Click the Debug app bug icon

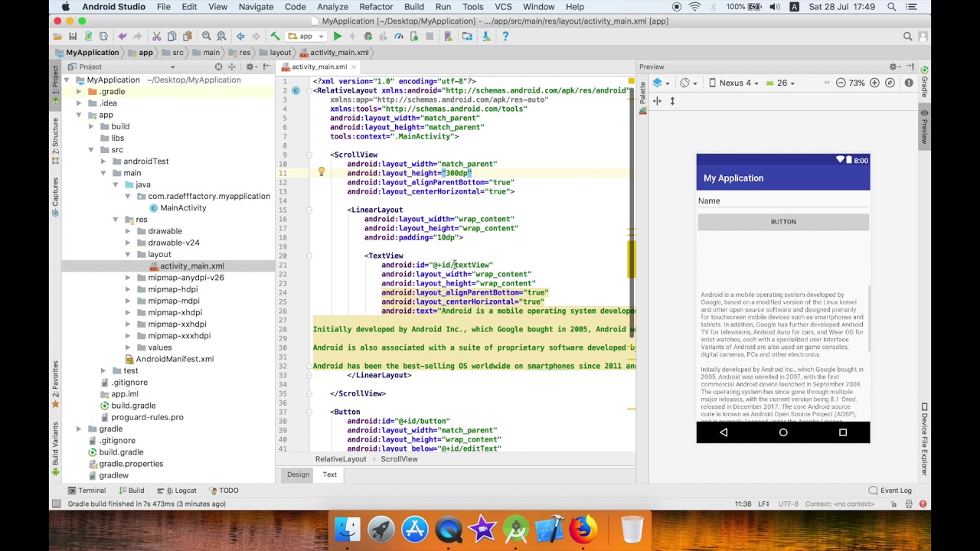tap(367, 36)
